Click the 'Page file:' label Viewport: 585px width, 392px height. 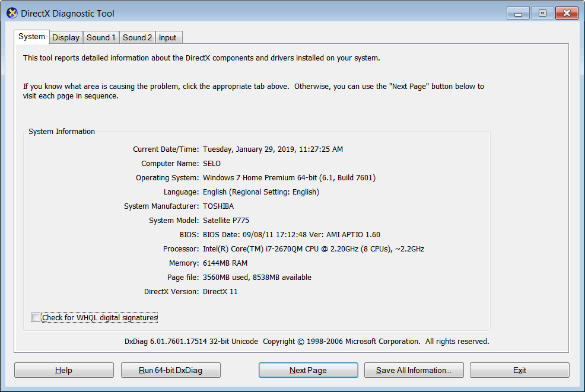pos(183,277)
